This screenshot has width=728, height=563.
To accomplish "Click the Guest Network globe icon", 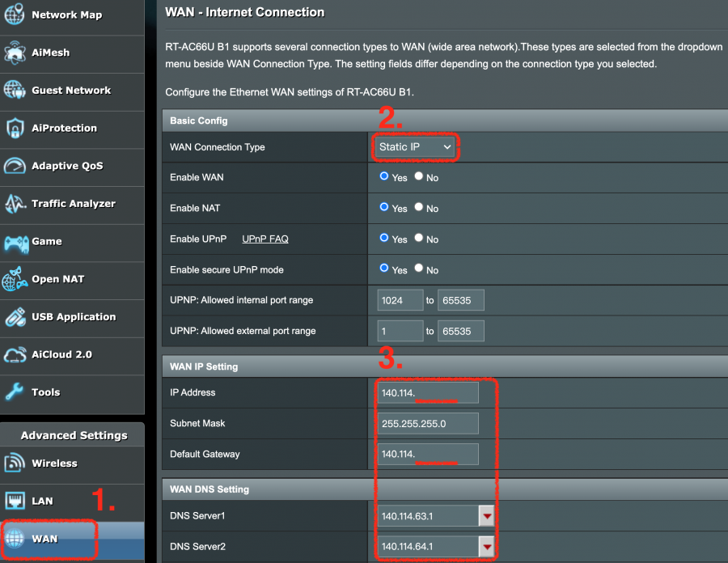I will (x=15, y=91).
